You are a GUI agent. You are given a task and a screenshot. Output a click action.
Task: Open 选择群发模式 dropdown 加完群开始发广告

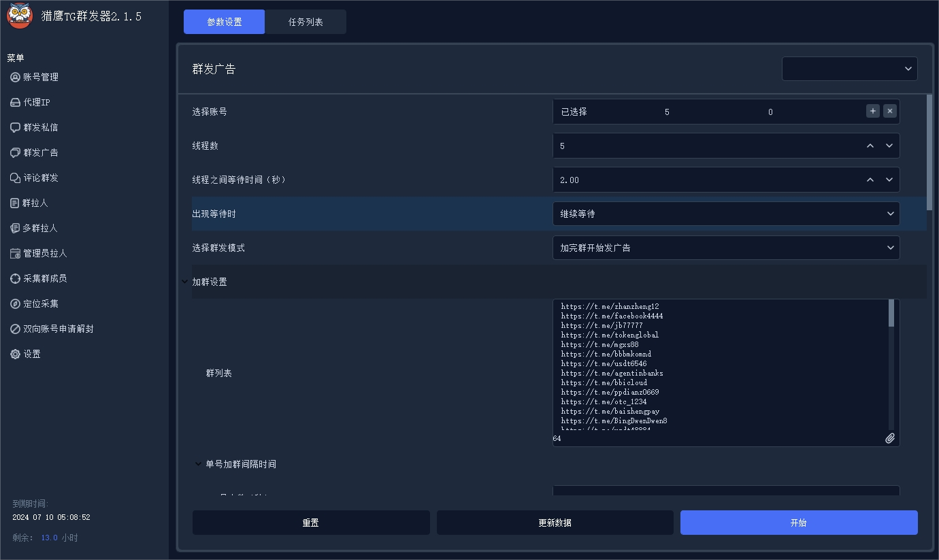(x=726, y=248)
